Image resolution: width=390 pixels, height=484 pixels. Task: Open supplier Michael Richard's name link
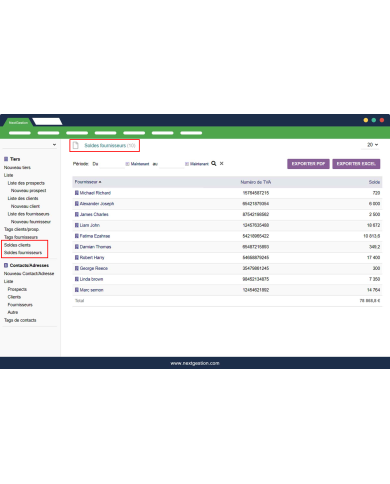pyautogui.click(x=95, y=193)
